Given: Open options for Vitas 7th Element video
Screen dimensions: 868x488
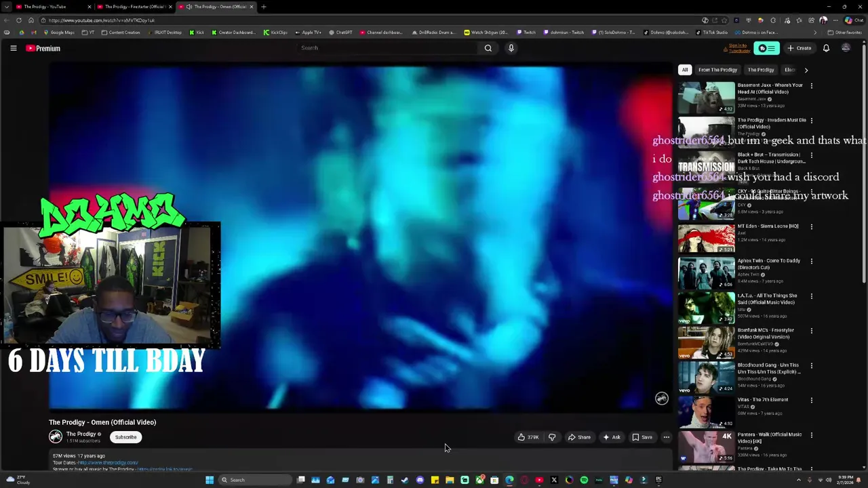Looking at the screenshot, I should [811, 400].
